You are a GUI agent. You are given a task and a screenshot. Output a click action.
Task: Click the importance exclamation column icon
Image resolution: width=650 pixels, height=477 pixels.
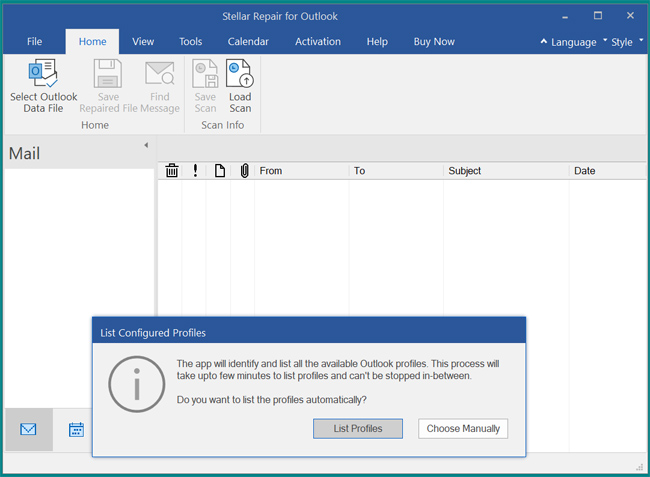pyautogui.click(x=195, y=170)
